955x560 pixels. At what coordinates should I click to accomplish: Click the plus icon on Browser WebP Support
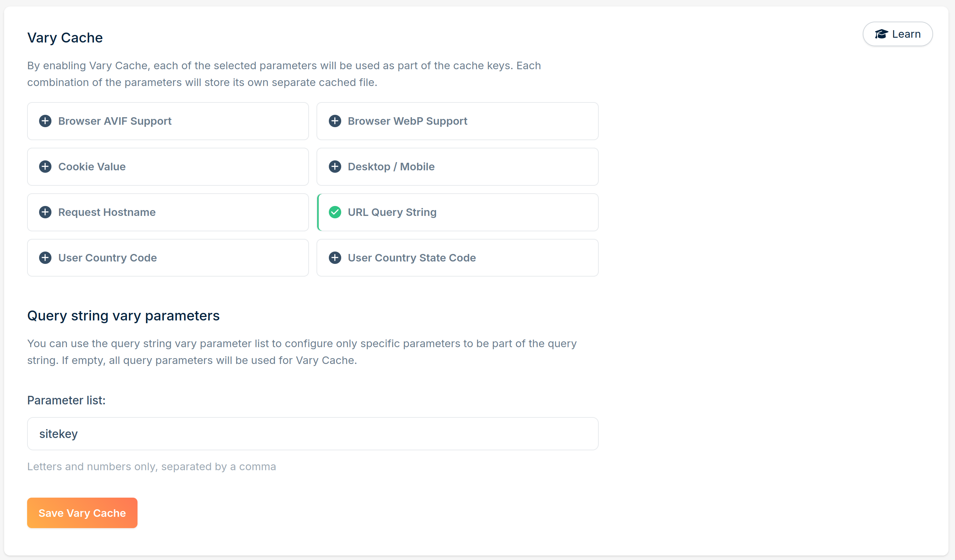[x=335, y=121]
